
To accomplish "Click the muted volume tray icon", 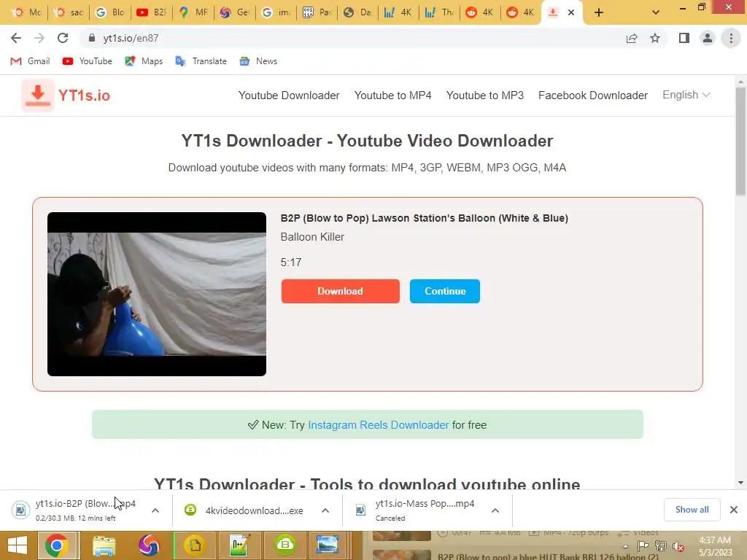I will (678, 547).
